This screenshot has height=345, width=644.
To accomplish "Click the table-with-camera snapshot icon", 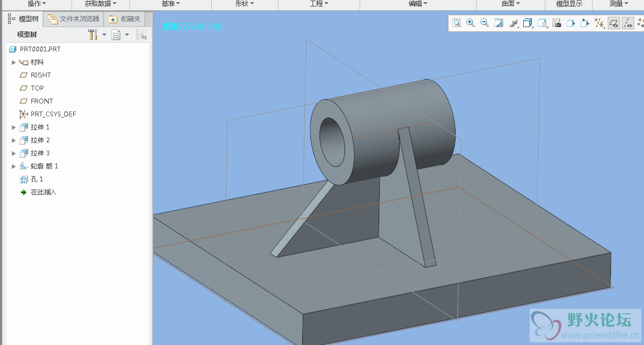I will [x=556, y=23].
